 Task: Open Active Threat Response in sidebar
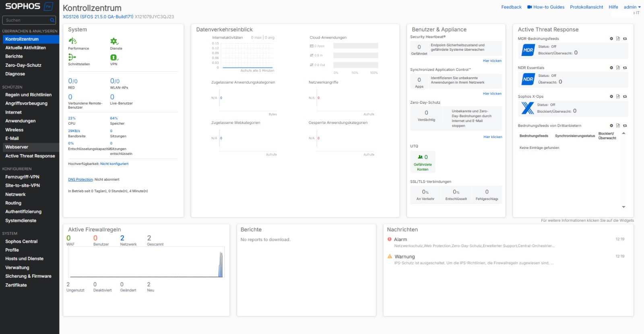pyautogui.click(x=30, y=156)
